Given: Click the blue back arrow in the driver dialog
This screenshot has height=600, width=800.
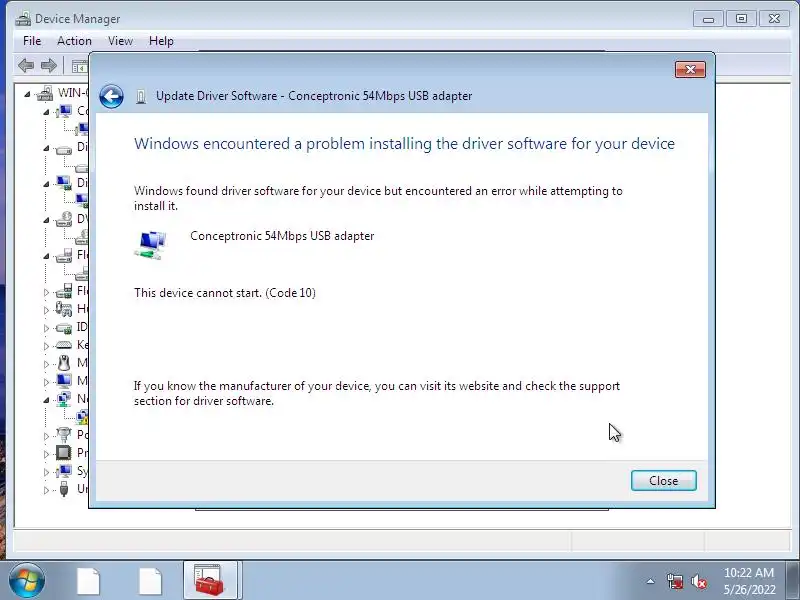Looking at the screenshot, I should (x=111, y=96).
